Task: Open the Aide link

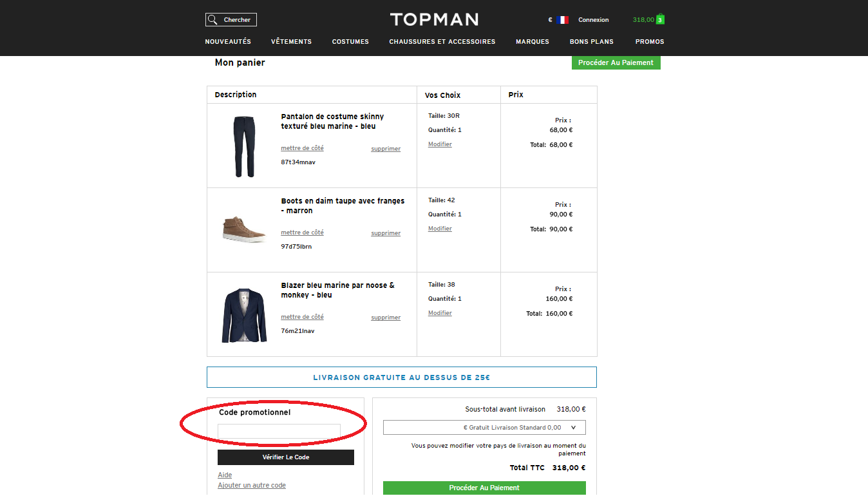Action: pyautogui.click(x=225, y=475)
